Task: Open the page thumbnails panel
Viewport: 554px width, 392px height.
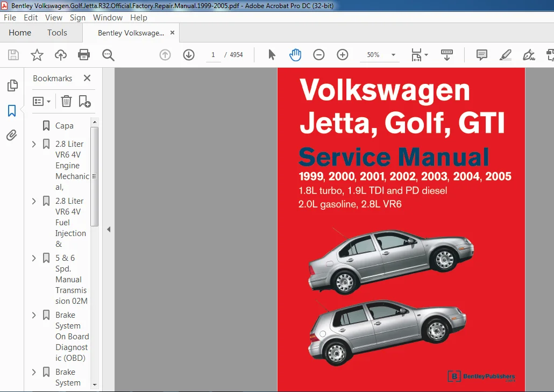Action: pyautogui.click(x=12, y=85)
